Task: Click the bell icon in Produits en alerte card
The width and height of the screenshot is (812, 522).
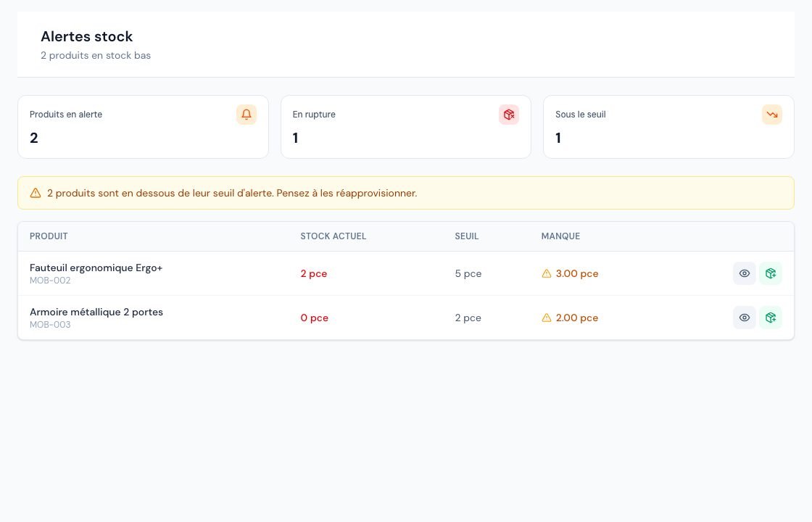Action: tap(246, 115)
